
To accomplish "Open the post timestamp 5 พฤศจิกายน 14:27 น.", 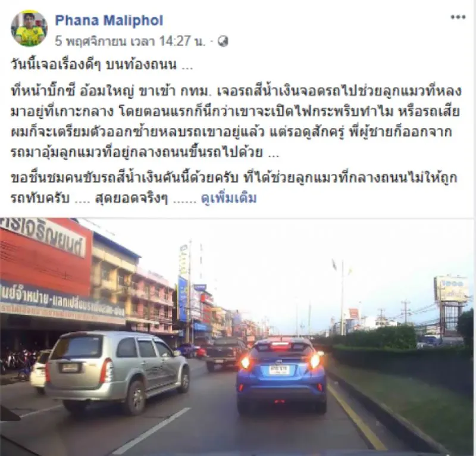I will click(x=130, y=41).
